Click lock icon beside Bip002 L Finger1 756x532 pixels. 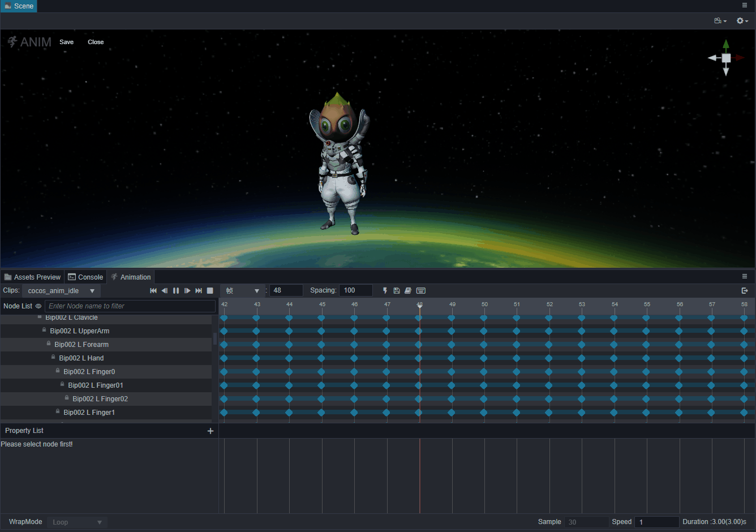(58, 411)
